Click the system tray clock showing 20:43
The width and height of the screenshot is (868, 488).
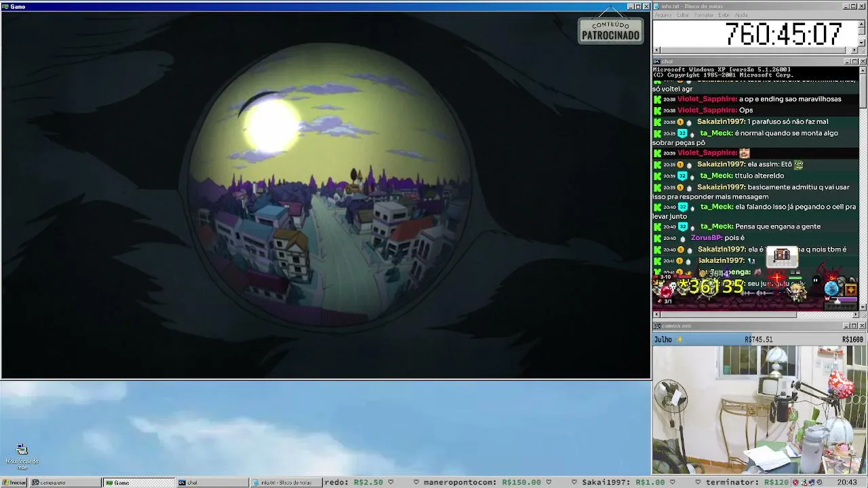pyautogui.click(x=847, y=483)
